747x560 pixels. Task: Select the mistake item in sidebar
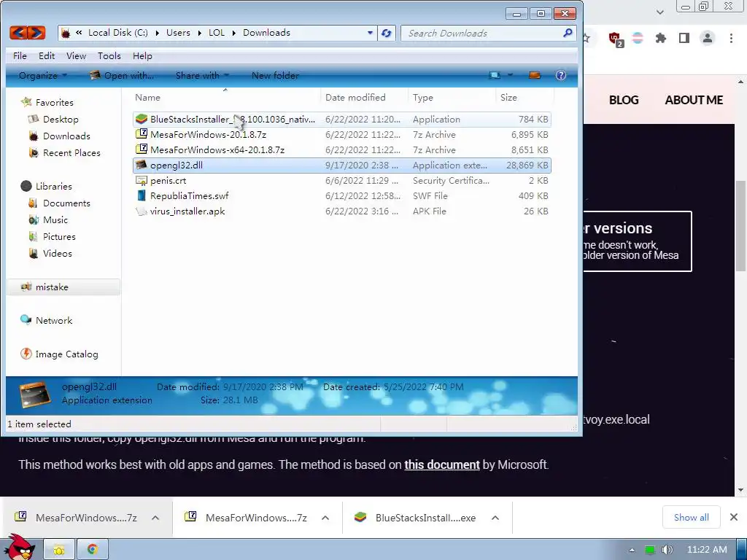(63, 287)
